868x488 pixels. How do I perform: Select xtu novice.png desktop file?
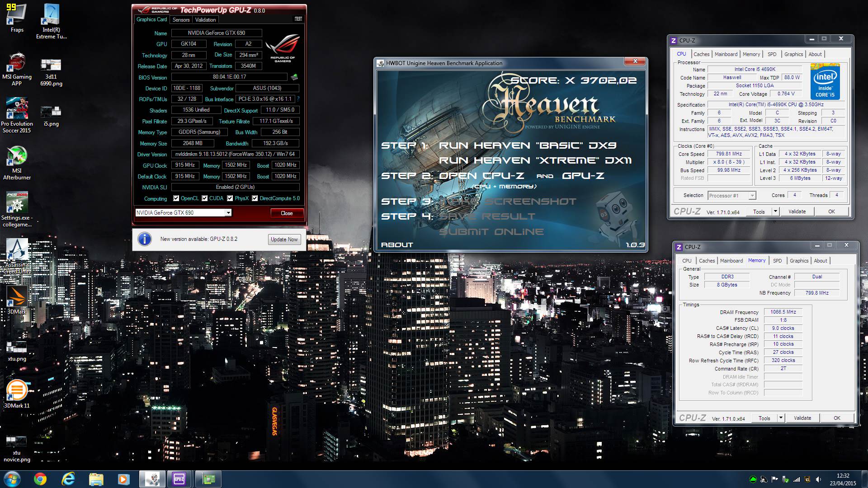(17, 449)
